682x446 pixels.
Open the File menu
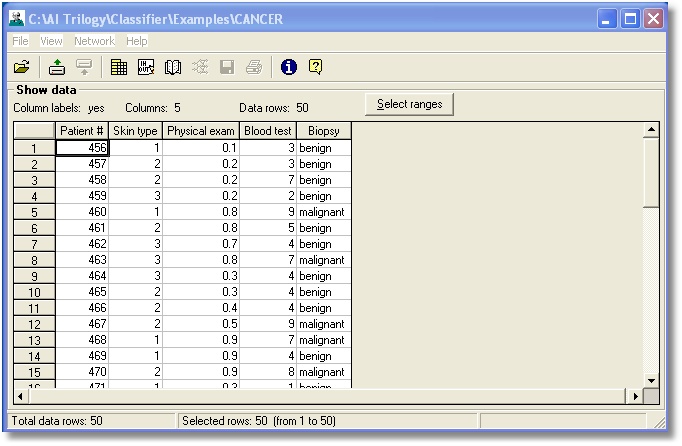tap(20, 41)
